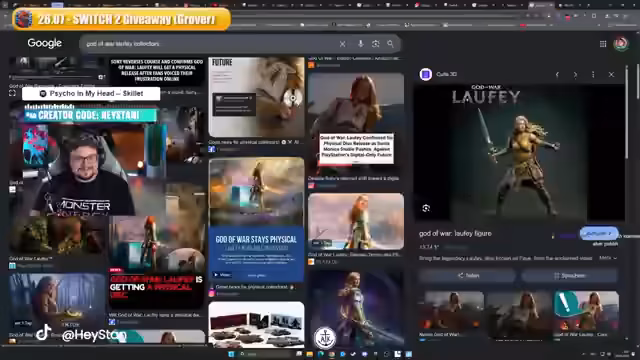640x360 pixels.
Task: Focus the Google search input field
Action: click(x=210, y=44)
